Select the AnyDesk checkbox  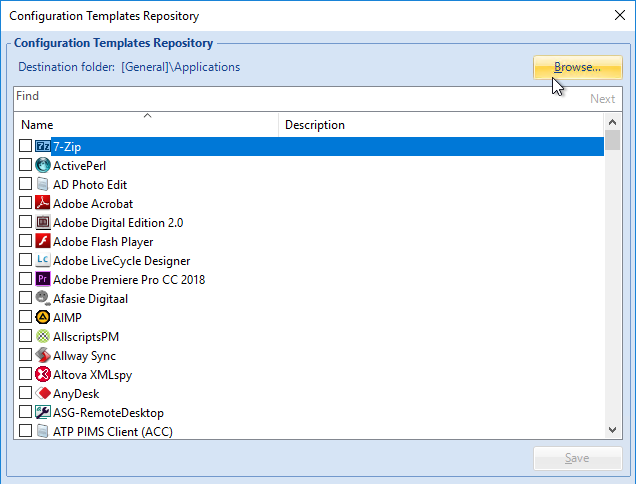point(25,393)
